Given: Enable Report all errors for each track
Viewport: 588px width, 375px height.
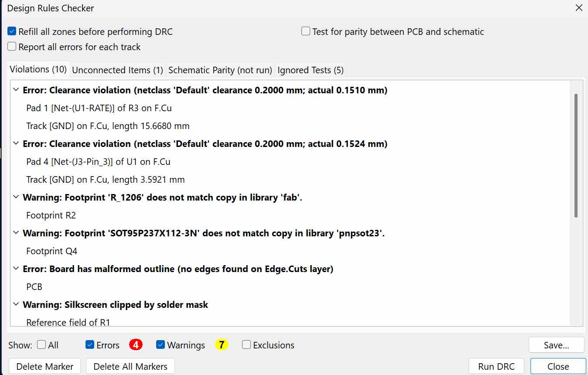Looking at the screenshot, I should click(12, 47).
